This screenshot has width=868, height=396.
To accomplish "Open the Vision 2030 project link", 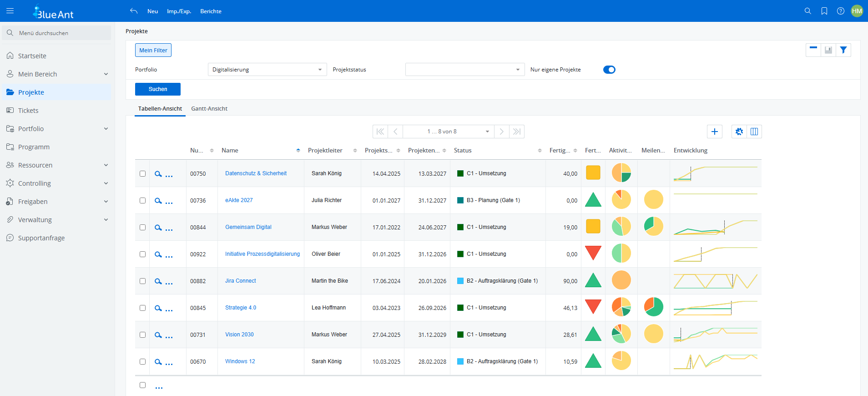I will pos(239,335).
